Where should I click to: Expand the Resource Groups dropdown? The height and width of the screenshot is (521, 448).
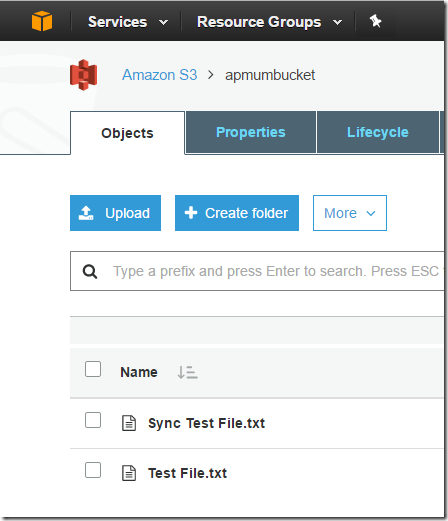click(x=269, y=22)
